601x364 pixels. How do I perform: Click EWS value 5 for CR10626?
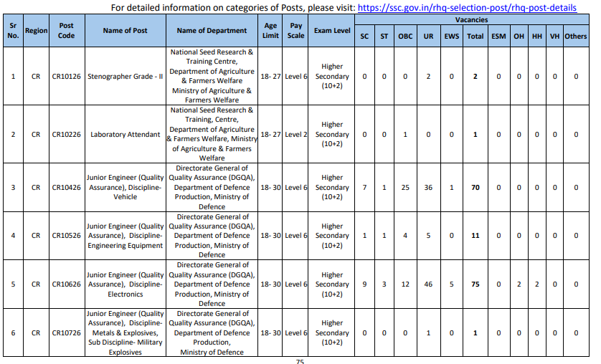tap(452, 284)
